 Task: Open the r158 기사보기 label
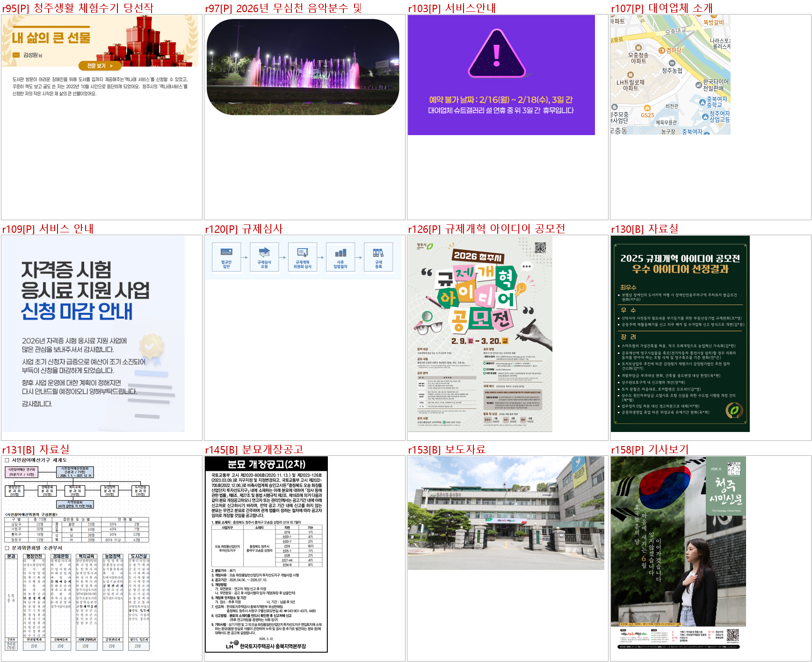pyautogui.click(x=650, y=449)
